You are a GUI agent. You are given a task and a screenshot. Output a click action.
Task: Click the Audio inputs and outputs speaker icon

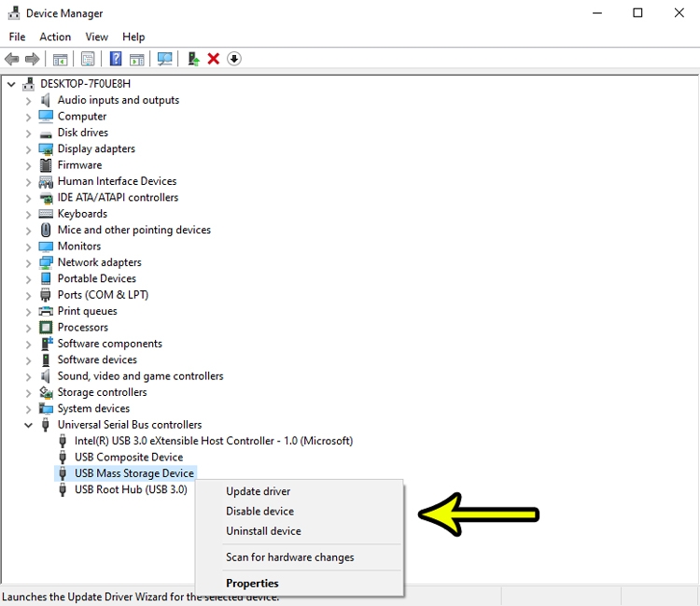click(x=46, y=100)
